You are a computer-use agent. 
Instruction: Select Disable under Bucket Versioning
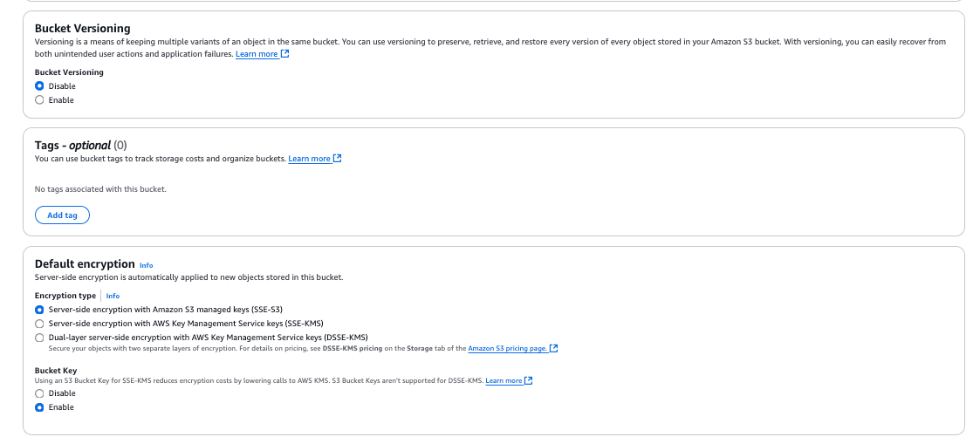click(39, 86)
